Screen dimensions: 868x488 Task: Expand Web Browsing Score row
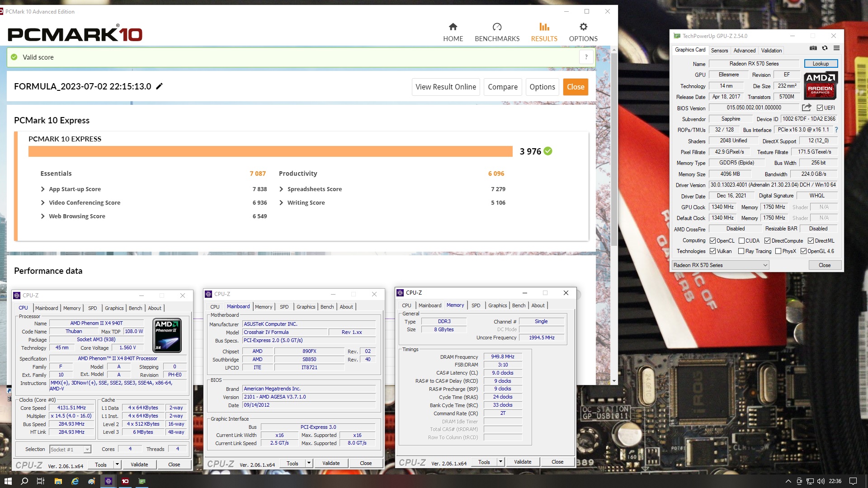click(42, 216)
